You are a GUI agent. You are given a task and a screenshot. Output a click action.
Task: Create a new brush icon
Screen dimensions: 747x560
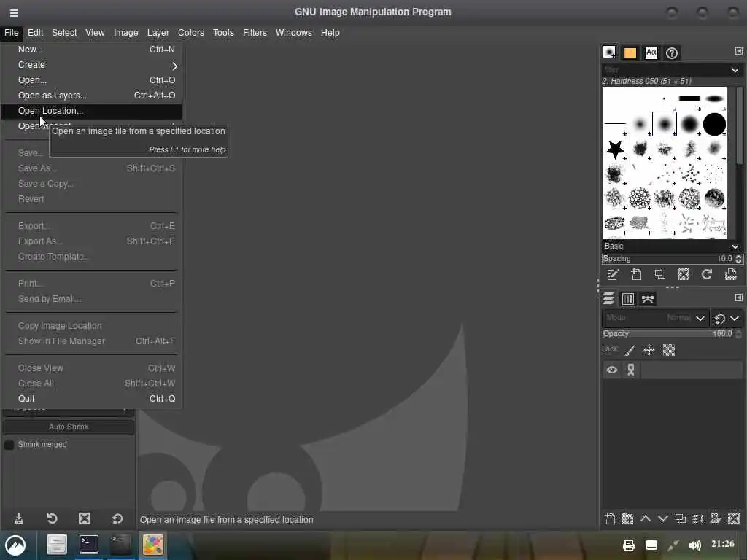coord(636,274)
